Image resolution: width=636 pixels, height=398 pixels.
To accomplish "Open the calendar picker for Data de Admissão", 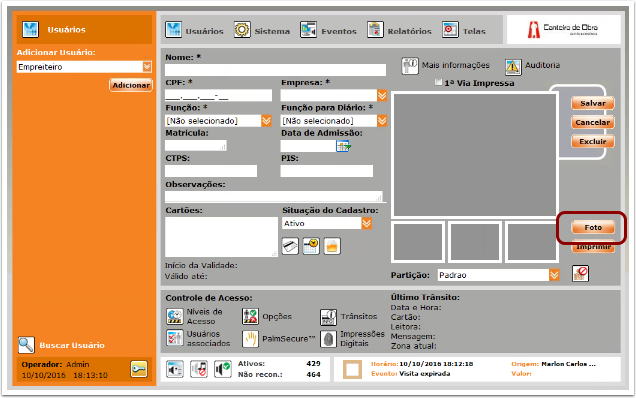I will [x=343, y=146].
